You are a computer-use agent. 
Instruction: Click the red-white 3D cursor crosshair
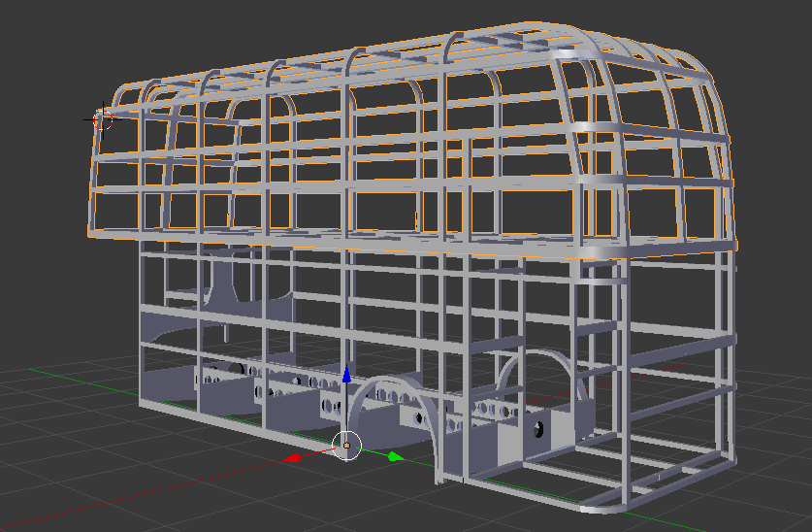pyautogui.click(x=103, y=119)
